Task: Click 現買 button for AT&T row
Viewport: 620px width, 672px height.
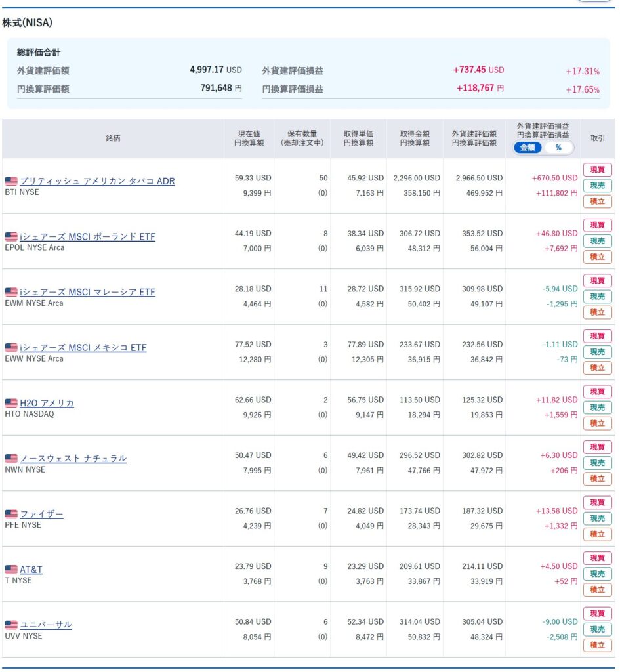Action: click(597, 558)
